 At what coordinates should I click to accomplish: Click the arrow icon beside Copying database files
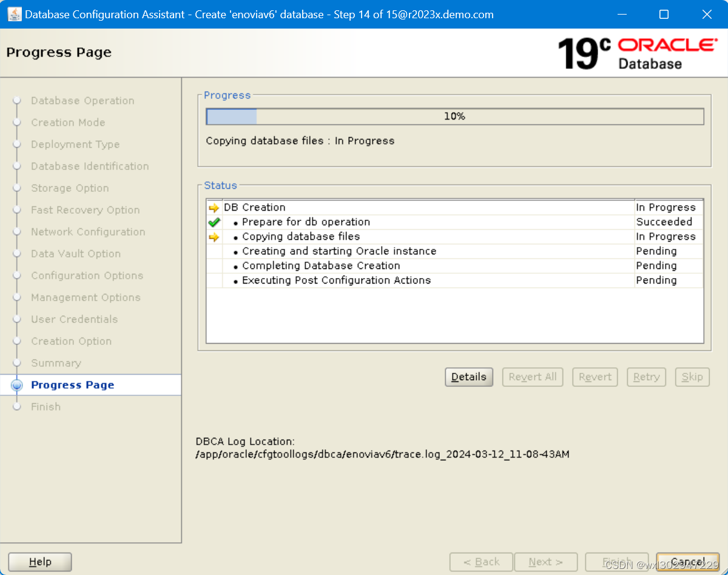214,237
